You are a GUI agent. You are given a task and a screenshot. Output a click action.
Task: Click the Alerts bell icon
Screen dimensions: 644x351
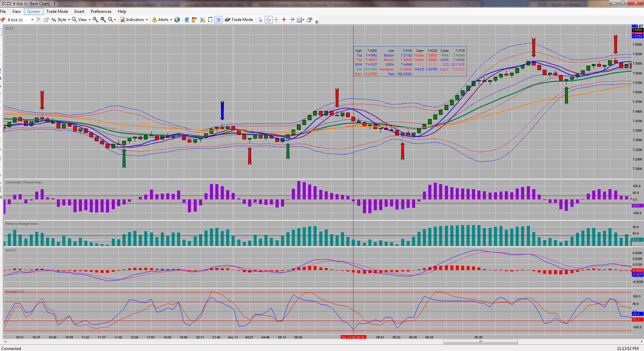tap(154, 20)
